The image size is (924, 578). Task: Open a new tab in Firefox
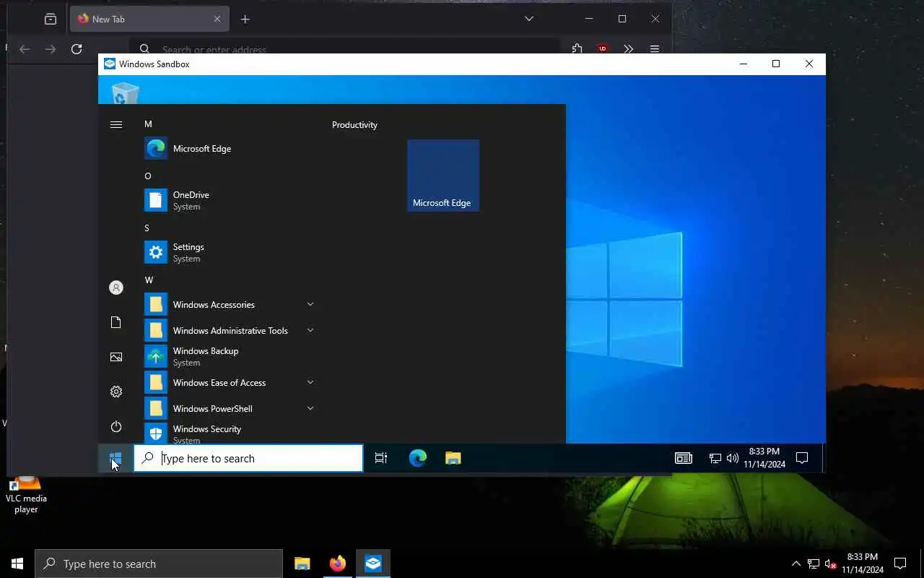245,20
